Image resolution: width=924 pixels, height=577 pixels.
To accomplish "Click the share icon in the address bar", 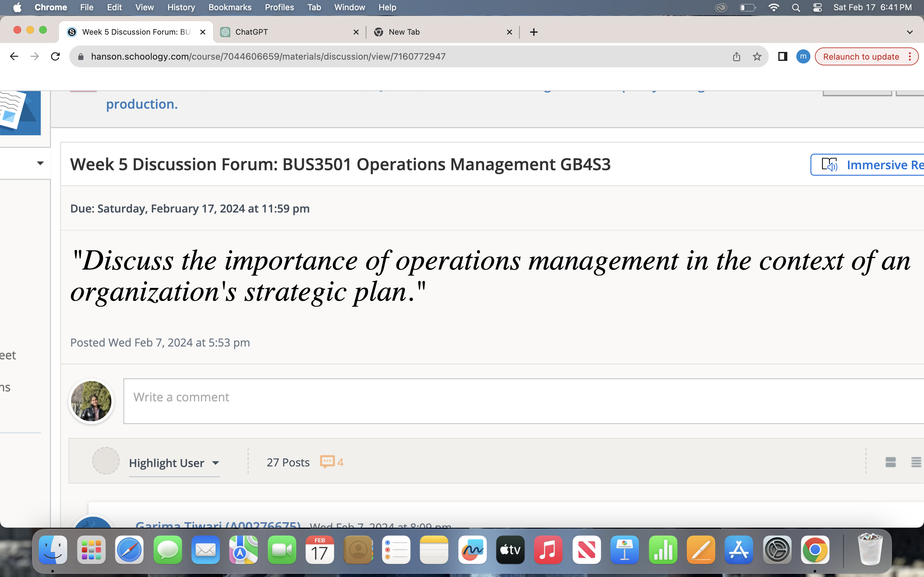I will click(736, 56).
